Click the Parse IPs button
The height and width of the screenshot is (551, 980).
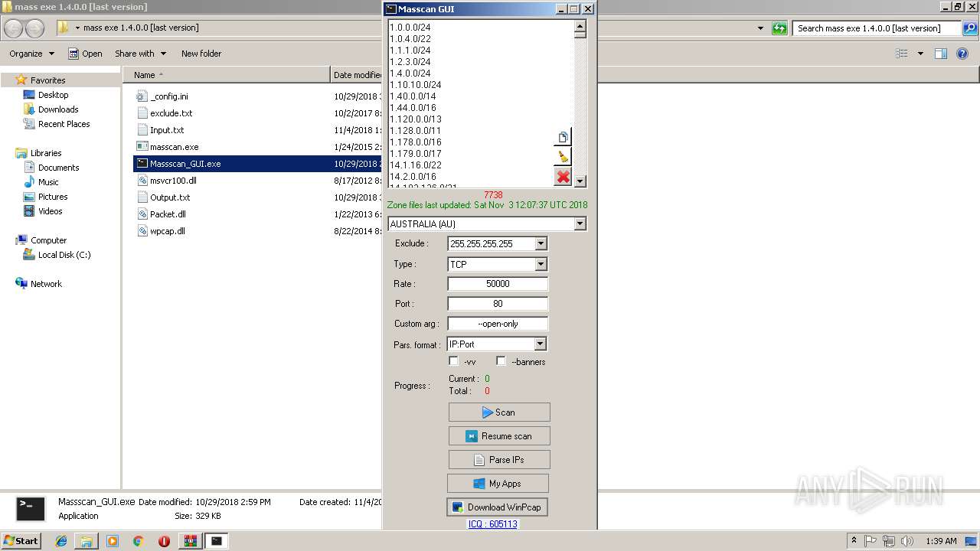click(499, 460)
